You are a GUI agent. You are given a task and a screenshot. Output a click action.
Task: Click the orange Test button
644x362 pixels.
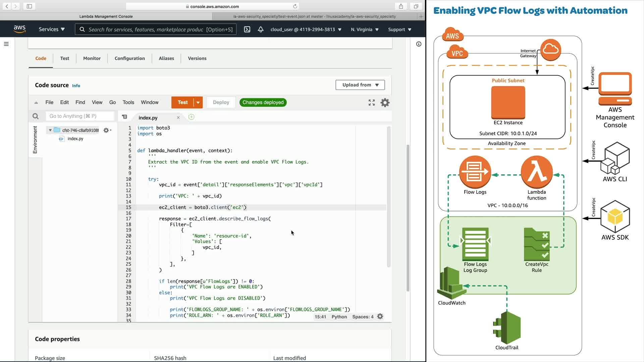pos(182,103)
